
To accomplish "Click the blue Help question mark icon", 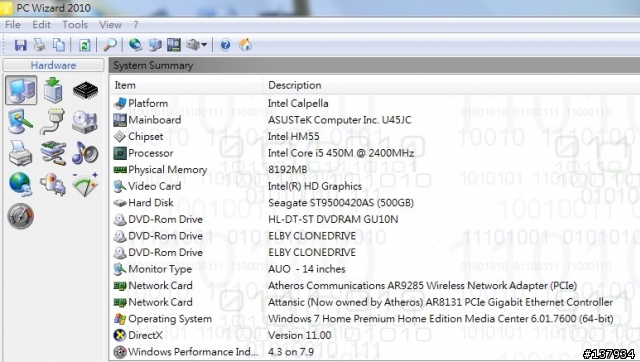I will tap(225, 45).
